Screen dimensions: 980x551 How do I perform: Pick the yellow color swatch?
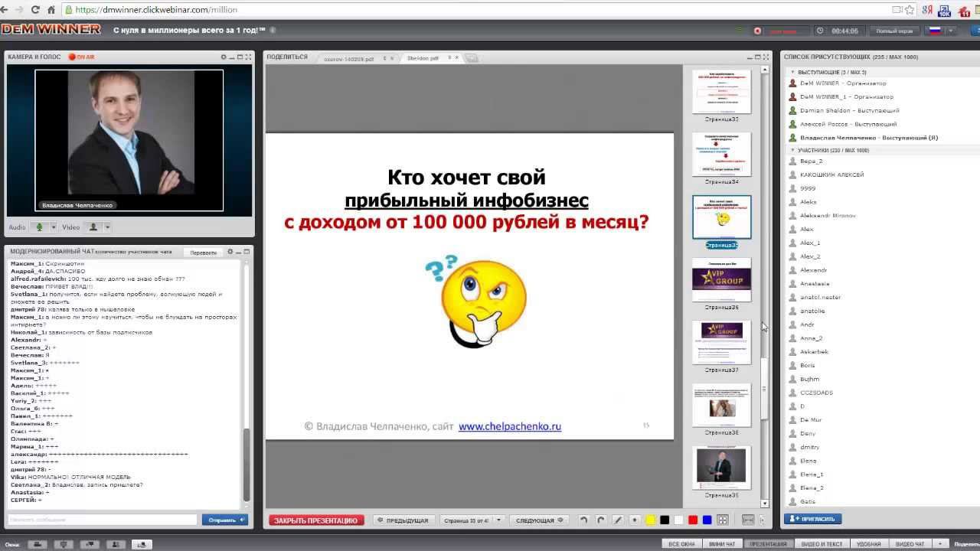tap(650, 520)
